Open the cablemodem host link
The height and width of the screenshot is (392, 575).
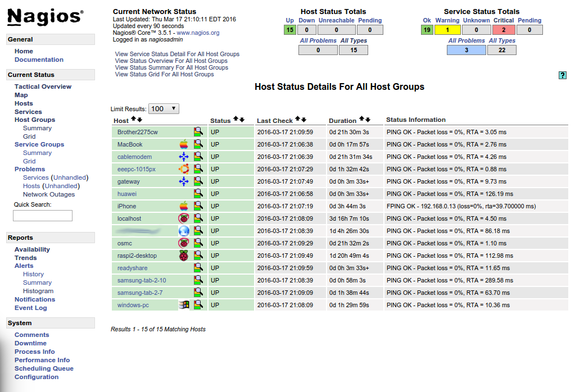pyautogui.click(x=134, y=157)
